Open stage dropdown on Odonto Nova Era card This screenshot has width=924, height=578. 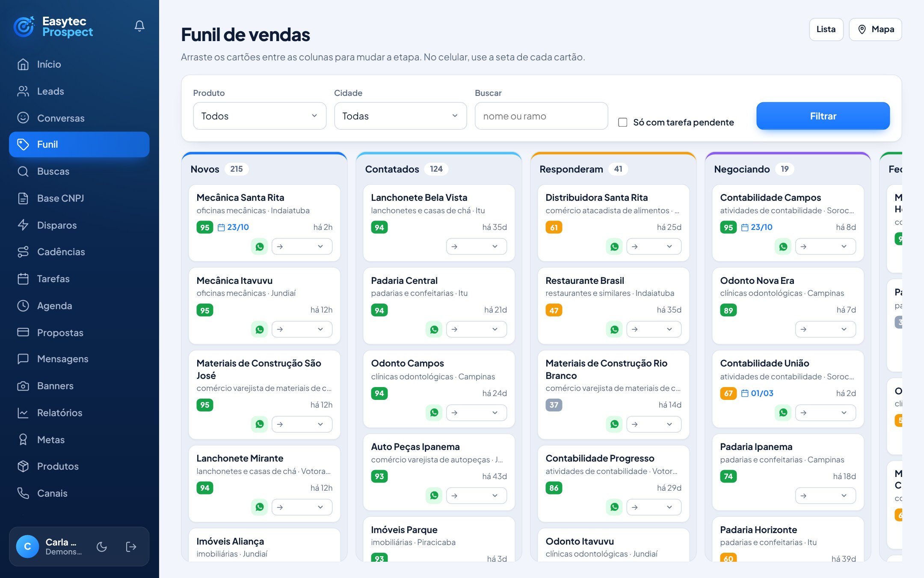[825, 329]
